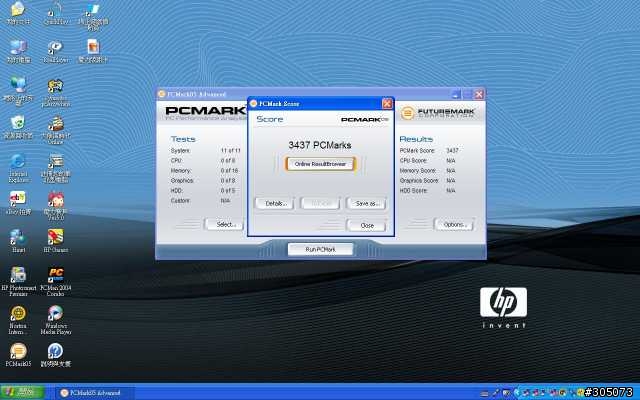Click the Futuremark logo in PCMark05 window

click(438, 113)
